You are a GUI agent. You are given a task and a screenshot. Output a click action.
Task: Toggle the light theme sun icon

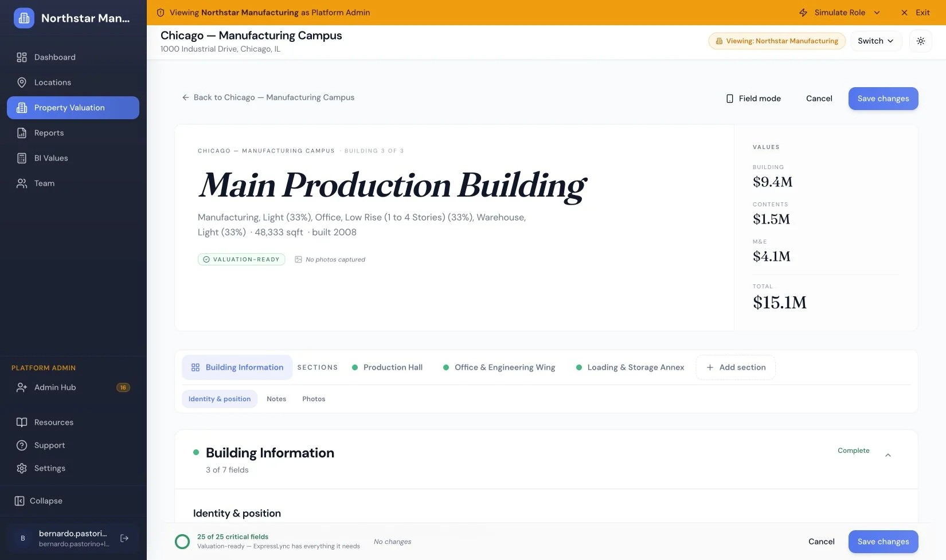pyautogui.click(x=921, y=41)
